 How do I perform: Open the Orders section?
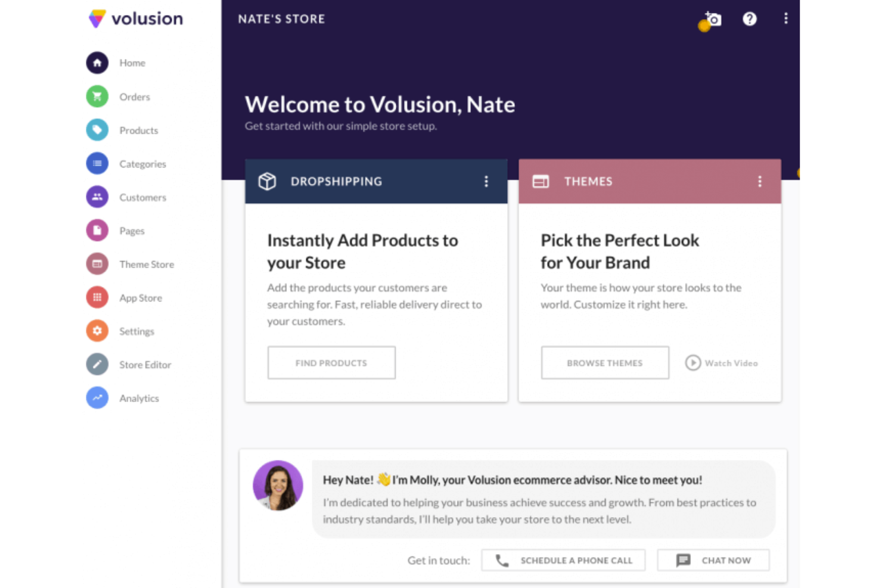(134, 97)
